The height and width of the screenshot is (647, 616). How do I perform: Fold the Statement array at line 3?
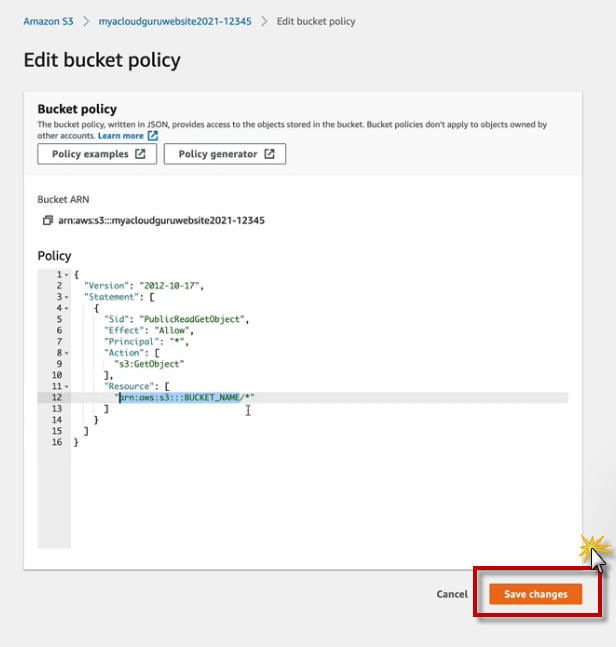click(x=66, y=297)
